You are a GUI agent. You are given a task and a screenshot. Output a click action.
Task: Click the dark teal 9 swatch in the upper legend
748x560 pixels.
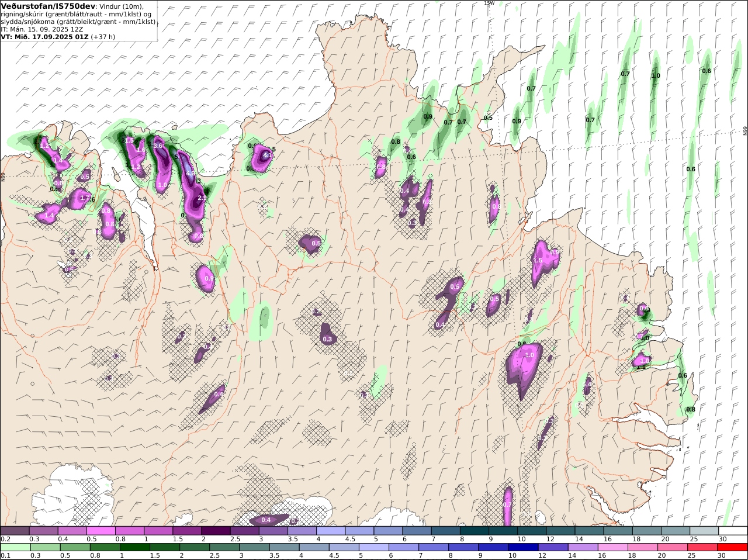[503, 530]
